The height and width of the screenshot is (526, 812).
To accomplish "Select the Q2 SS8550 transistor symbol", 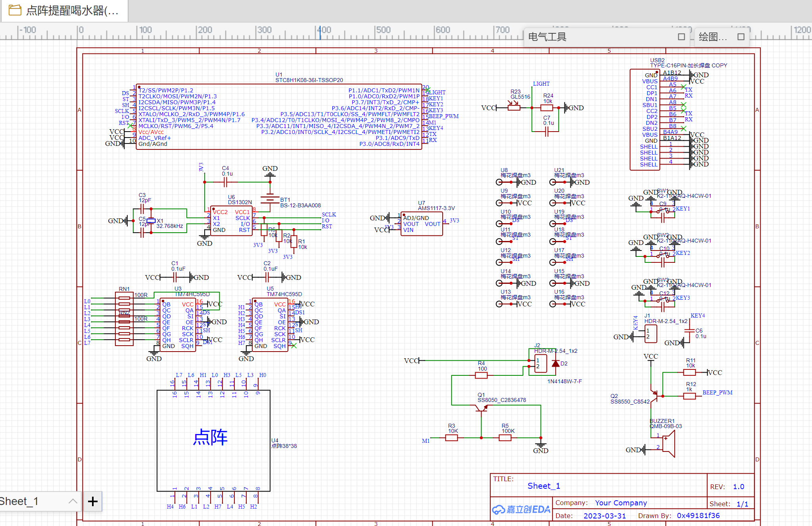I will click(x=655, y=395).
